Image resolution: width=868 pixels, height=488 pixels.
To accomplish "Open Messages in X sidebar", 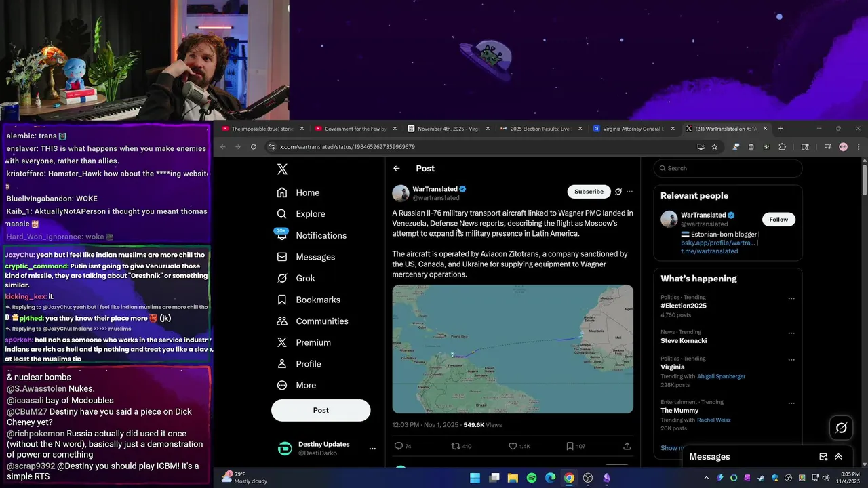I will click(x=307, y=257).
